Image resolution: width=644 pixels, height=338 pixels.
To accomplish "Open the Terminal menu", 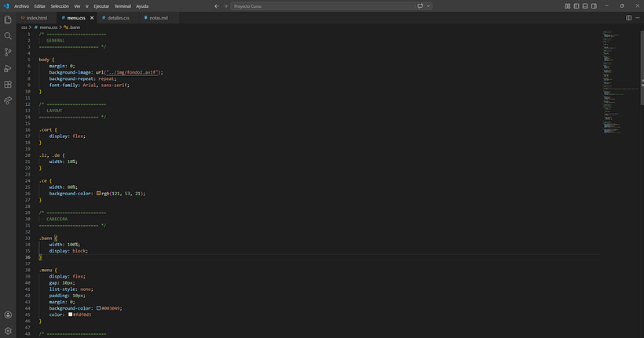I will [x=123, y=6].
